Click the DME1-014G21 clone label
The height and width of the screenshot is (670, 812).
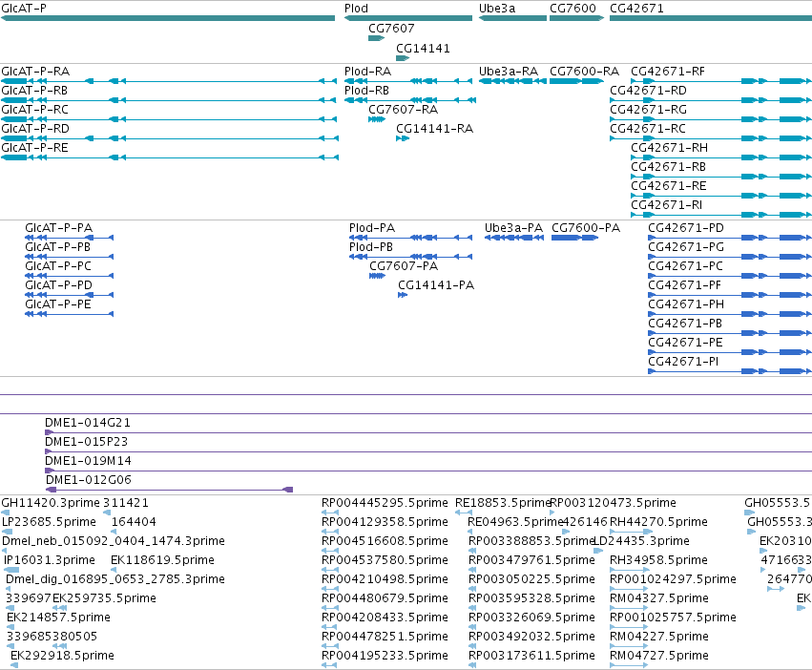click(88, 423)
